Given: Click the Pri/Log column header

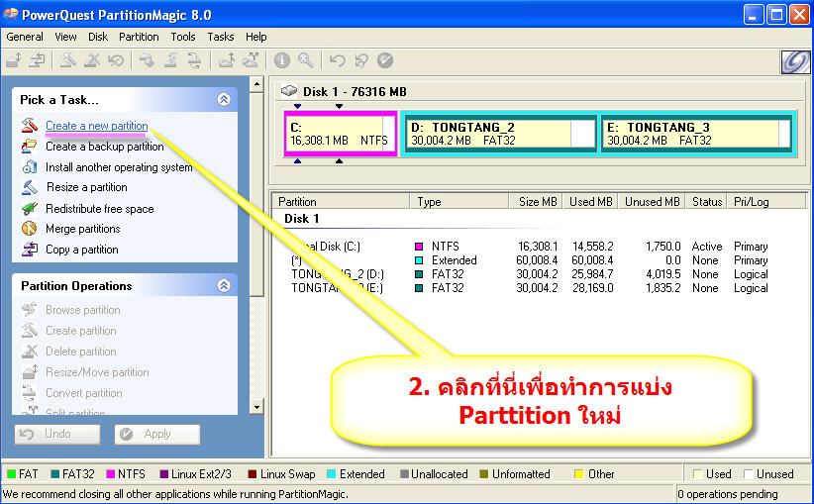Looking at the screenshot, I should (x=766, y=201).
